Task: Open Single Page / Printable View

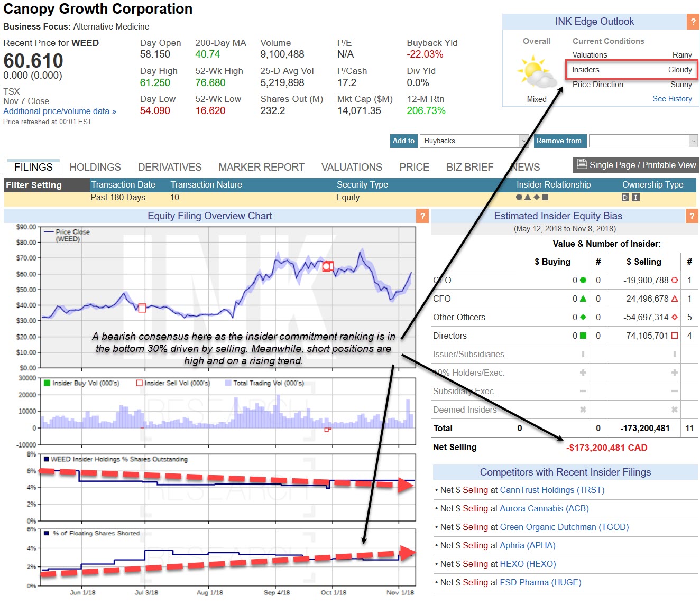Action: (637, 165)
